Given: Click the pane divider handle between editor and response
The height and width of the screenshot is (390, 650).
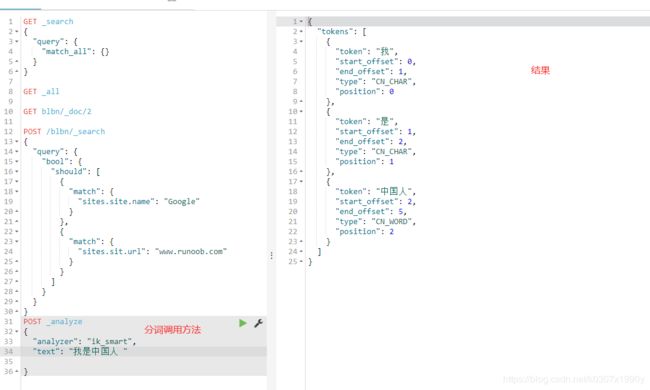Looking at the screenshot, I should click(272, 255).
